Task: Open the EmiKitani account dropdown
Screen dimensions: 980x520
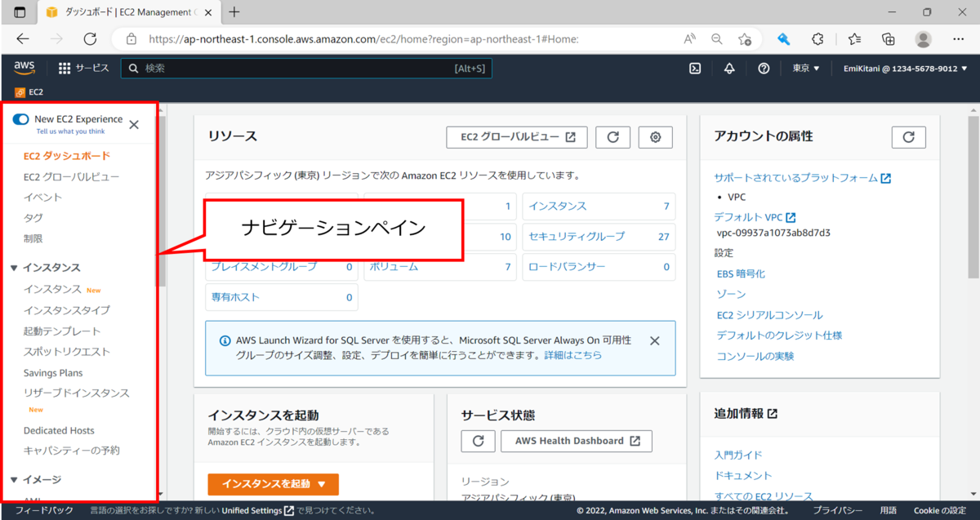Action: [x=906, y=69]
